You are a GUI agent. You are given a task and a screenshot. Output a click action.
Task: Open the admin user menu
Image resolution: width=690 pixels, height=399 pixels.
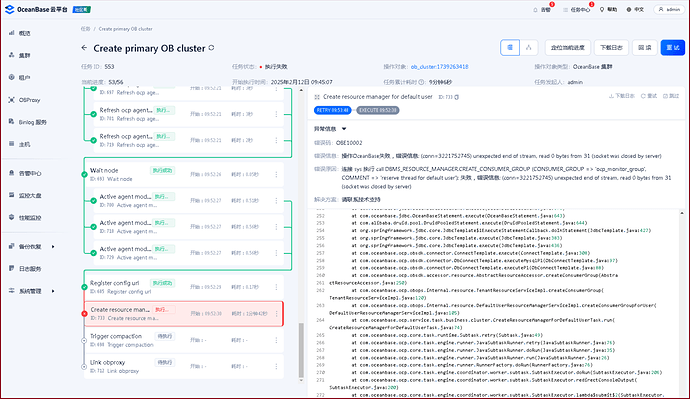click(x=669, y=9)
